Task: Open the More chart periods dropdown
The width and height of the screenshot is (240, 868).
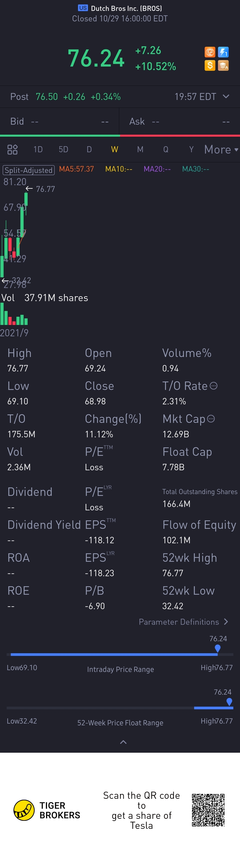Action: click(x=221, y=149)
